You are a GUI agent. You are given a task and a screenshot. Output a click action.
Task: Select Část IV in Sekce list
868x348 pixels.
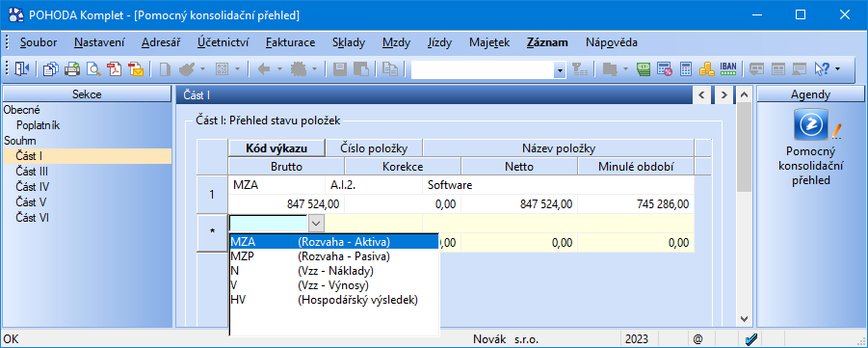tap(34, 187)
